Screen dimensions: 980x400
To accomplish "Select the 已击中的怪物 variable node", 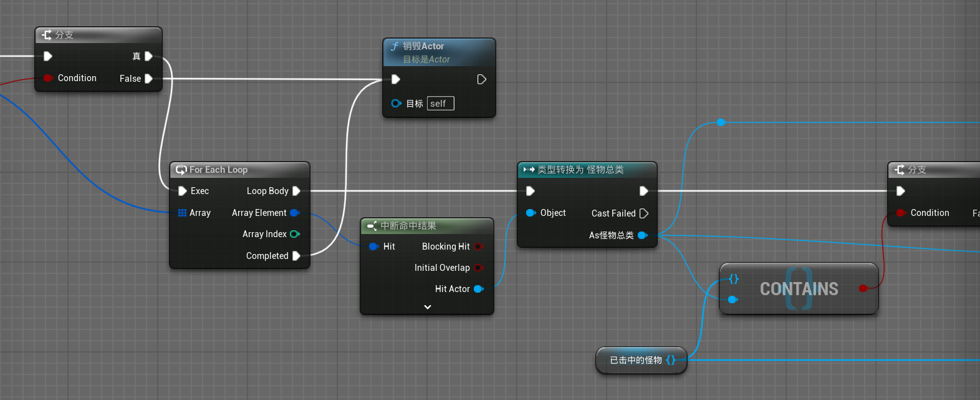I will click(636, 360).
